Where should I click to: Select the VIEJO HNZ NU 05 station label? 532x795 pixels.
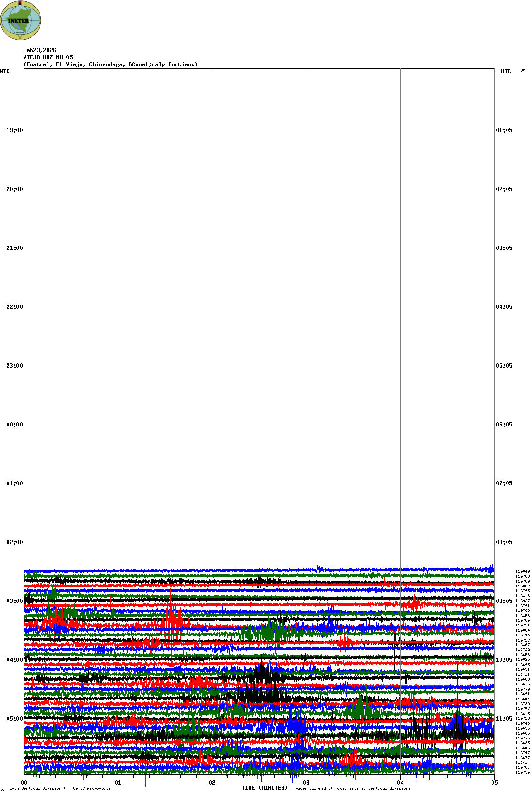[48, 57]
